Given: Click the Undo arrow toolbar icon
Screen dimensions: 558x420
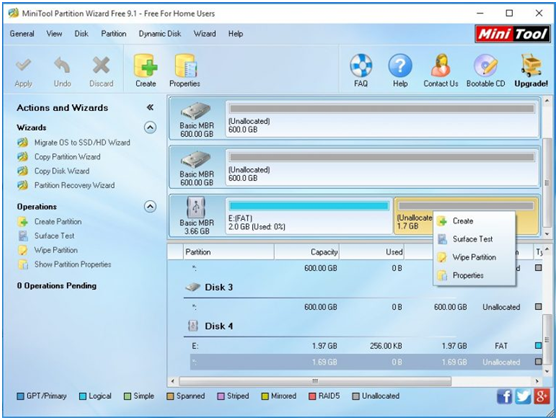Looking at the screenshot, I should point(62,65).
